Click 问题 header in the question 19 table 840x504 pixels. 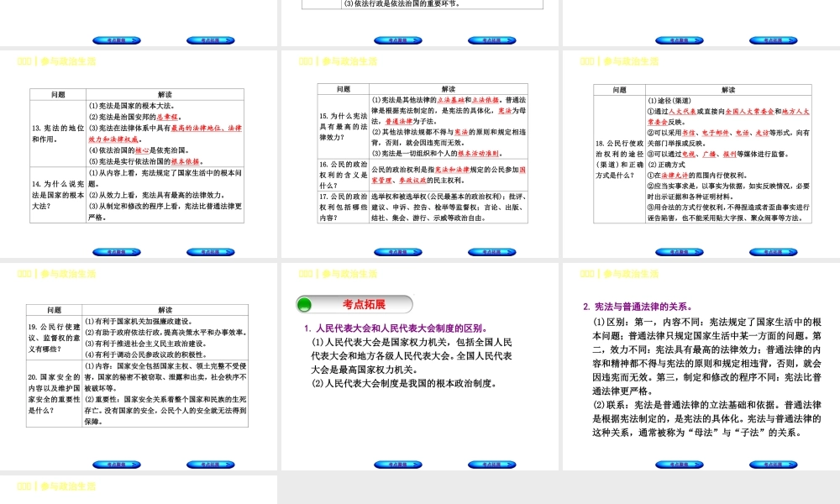pos(54,310)
